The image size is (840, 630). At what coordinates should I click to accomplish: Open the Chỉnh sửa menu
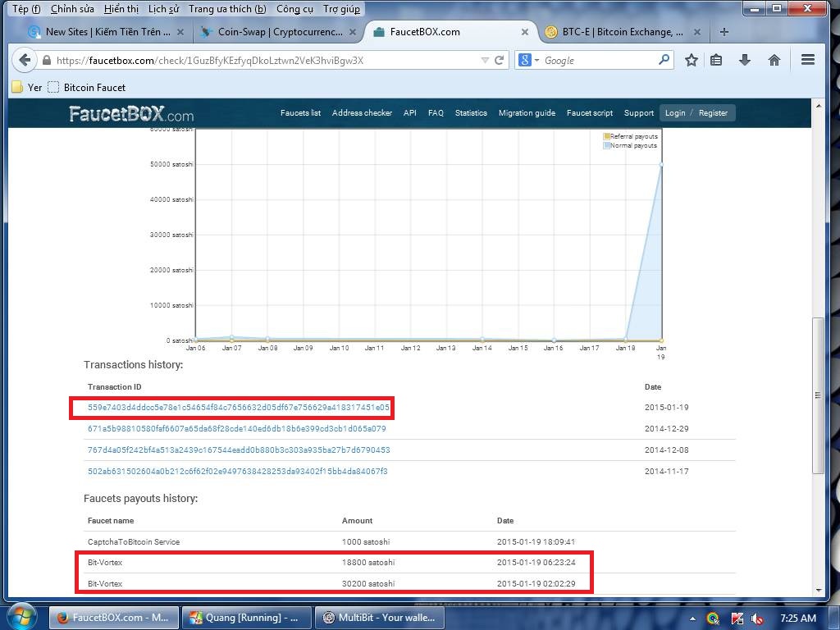72,9
